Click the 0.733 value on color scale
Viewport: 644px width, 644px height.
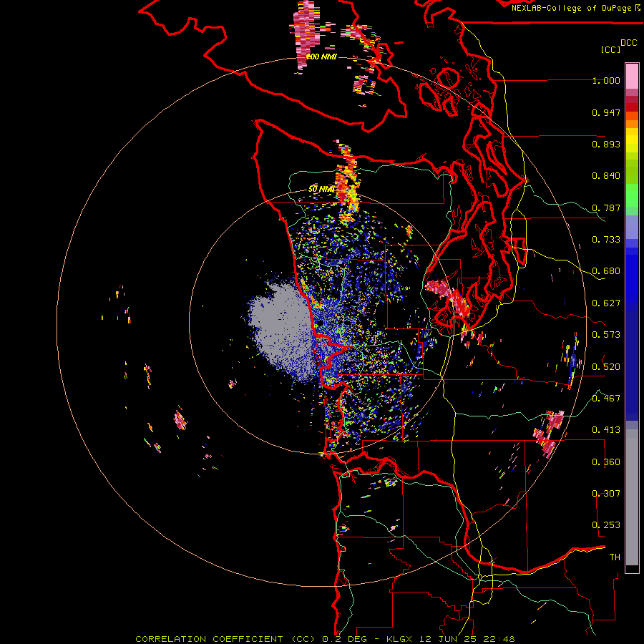(606, 240)
